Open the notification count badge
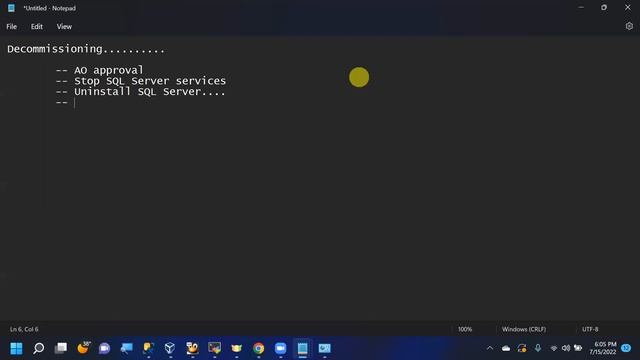 [626, 348]
